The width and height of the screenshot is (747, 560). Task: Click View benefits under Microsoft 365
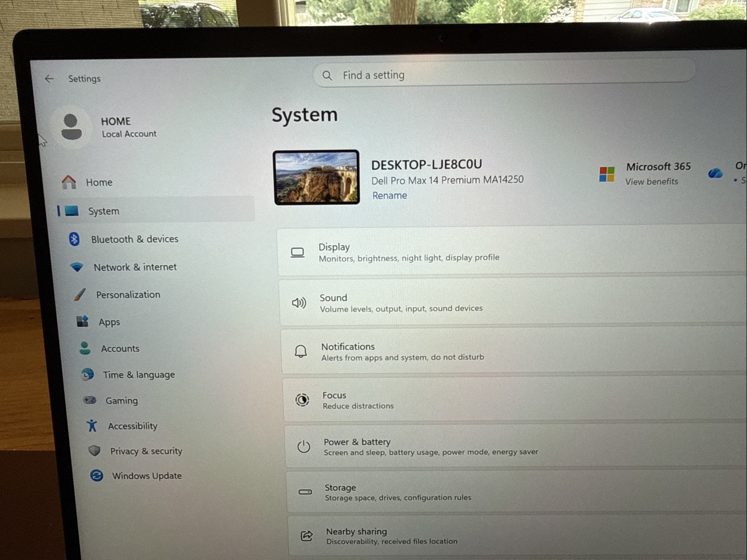652,181
